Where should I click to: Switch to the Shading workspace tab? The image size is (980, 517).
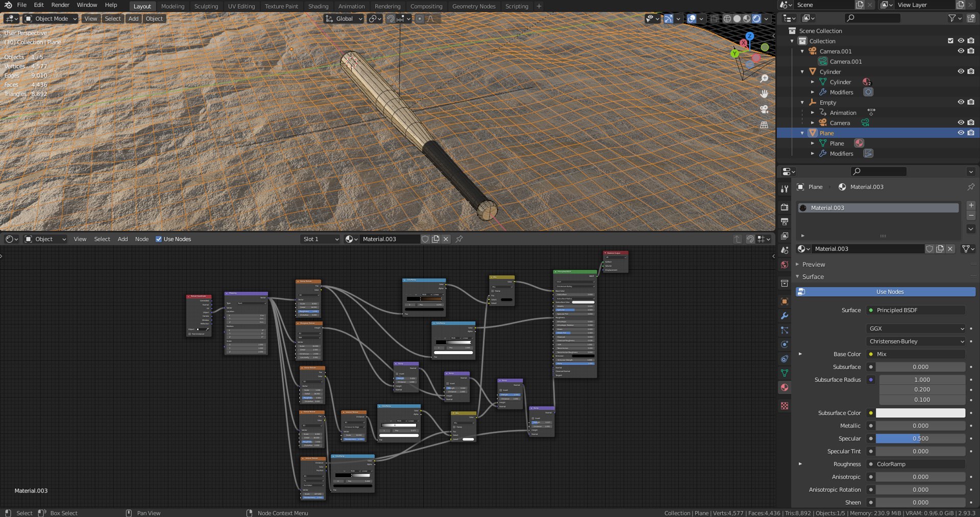[318, 6]
